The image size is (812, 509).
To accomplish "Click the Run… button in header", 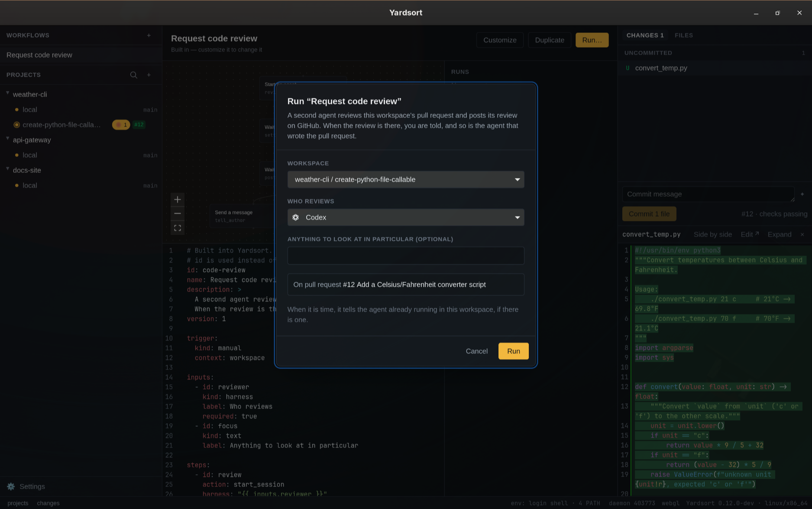I will pyautogui.click(x=592, y=40).
